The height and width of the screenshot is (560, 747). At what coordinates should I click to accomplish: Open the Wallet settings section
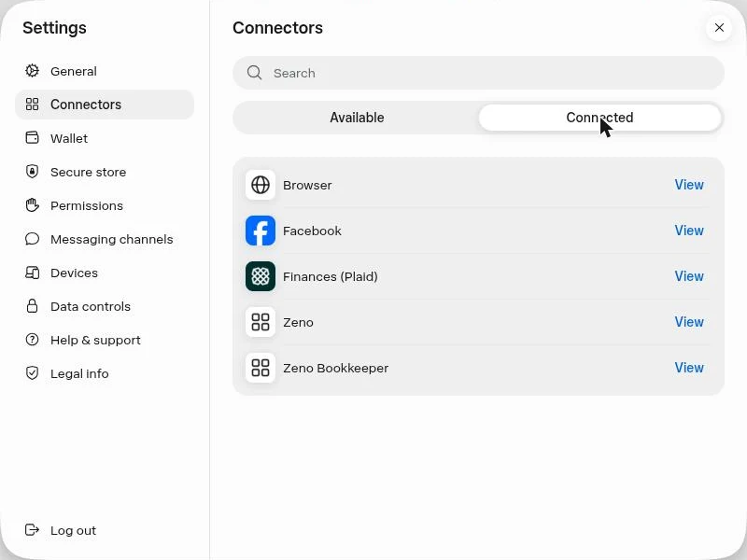(69, 138)
